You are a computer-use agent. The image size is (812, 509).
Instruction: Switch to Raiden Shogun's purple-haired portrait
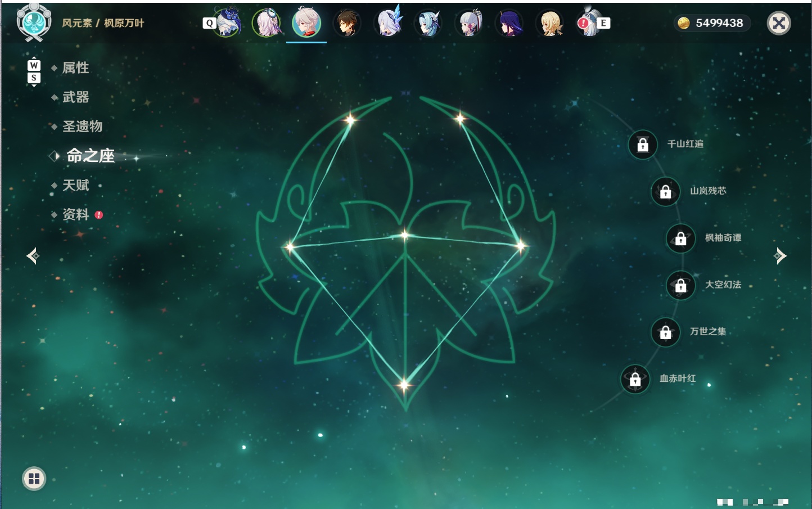pyautogui.click(x=509, y=23)
